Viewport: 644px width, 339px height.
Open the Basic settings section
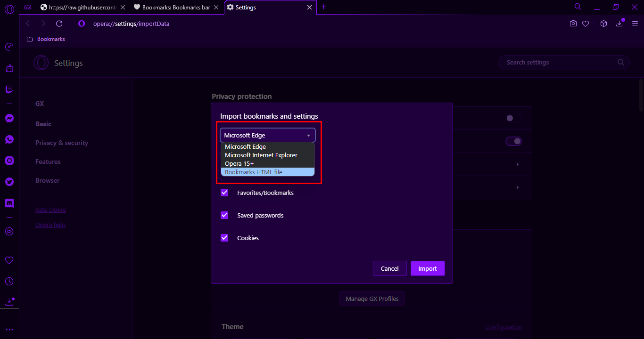point(43,124)
